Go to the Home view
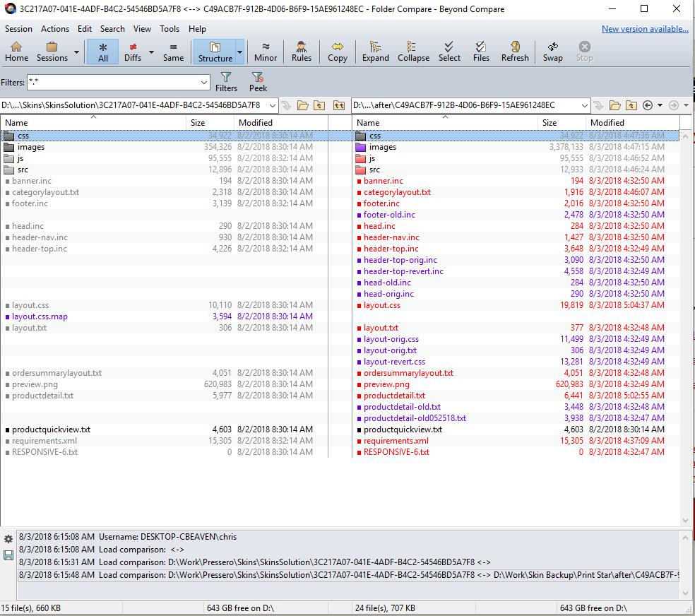This screenshot has height=616, width=695. pos(16,52)
